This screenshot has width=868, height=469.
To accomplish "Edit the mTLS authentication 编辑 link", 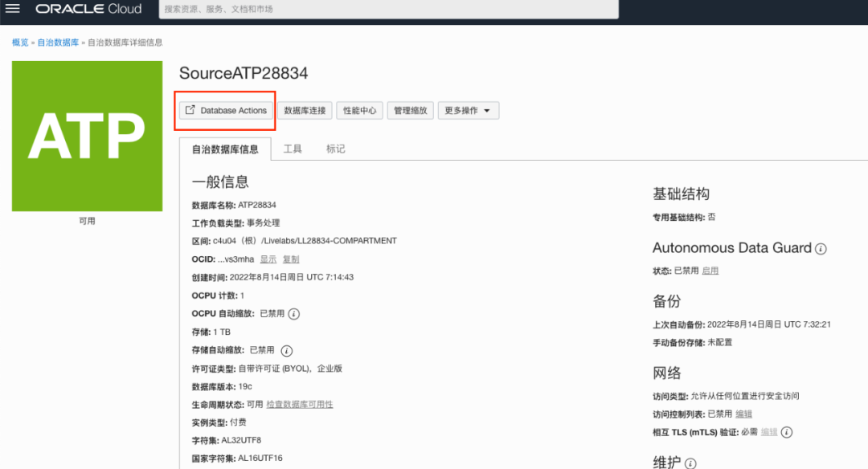I will (x=769, y=432).
